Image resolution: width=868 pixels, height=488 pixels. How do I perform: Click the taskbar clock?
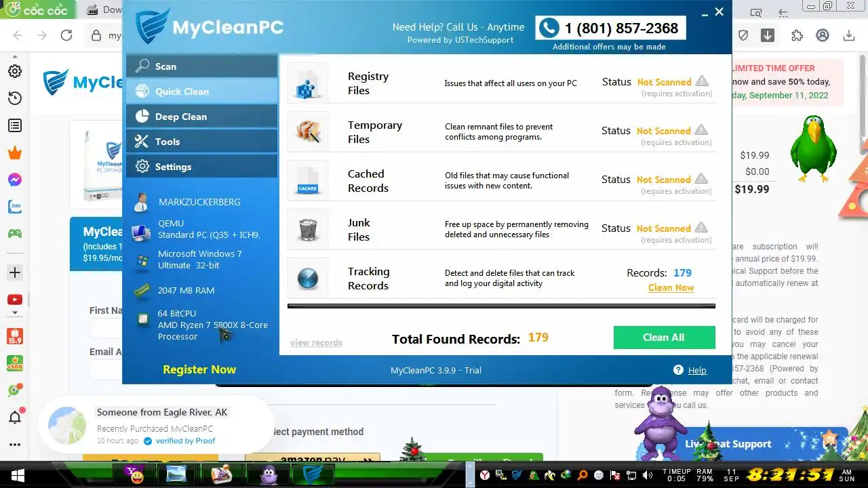click(x=790, y=474)
